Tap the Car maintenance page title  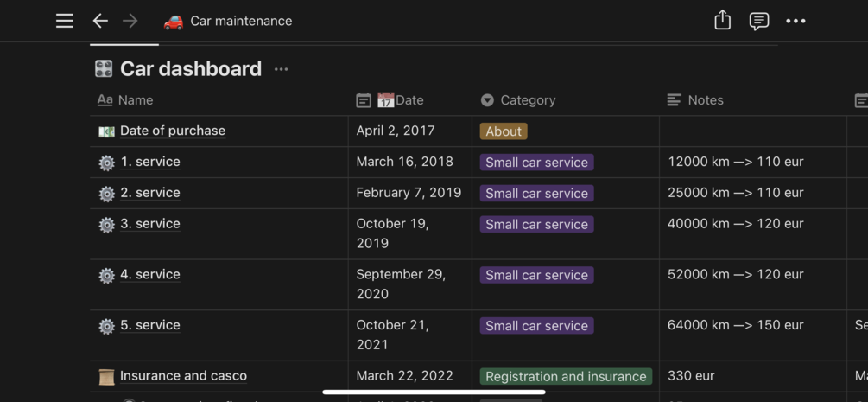click(241, 21)
